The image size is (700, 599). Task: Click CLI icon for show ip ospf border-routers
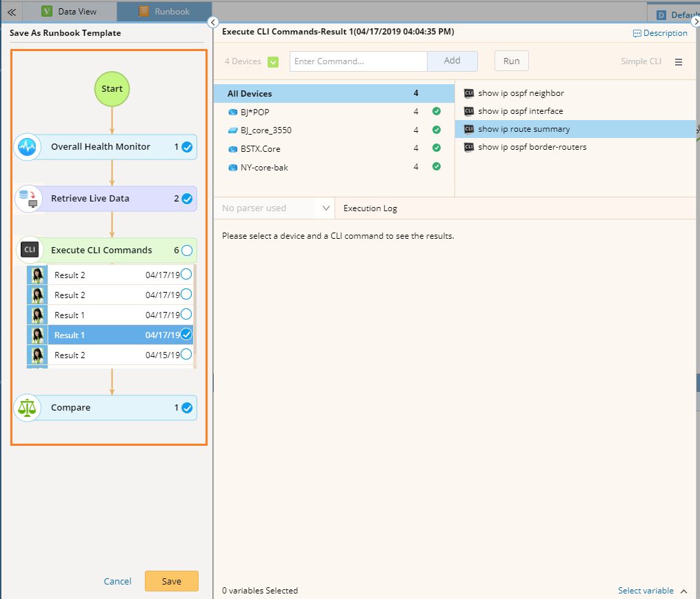[469, 147]
